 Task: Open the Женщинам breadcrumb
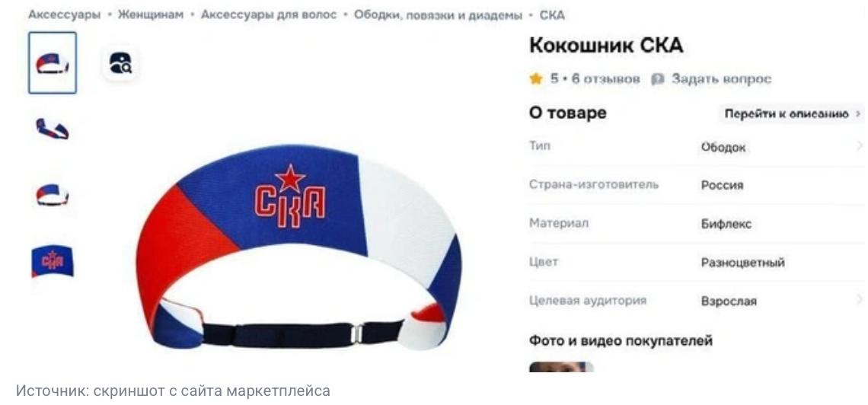click(x=150, y=15)
